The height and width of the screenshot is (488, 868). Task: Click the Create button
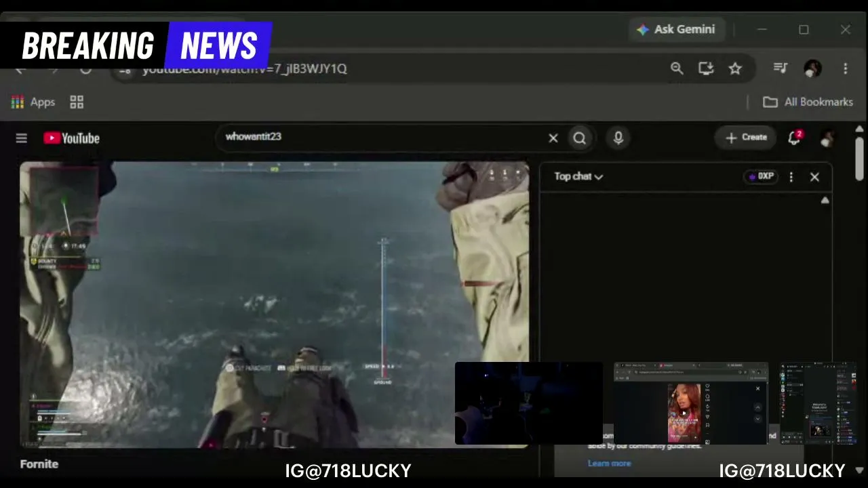pyautogui.click(x=746, y=138)
